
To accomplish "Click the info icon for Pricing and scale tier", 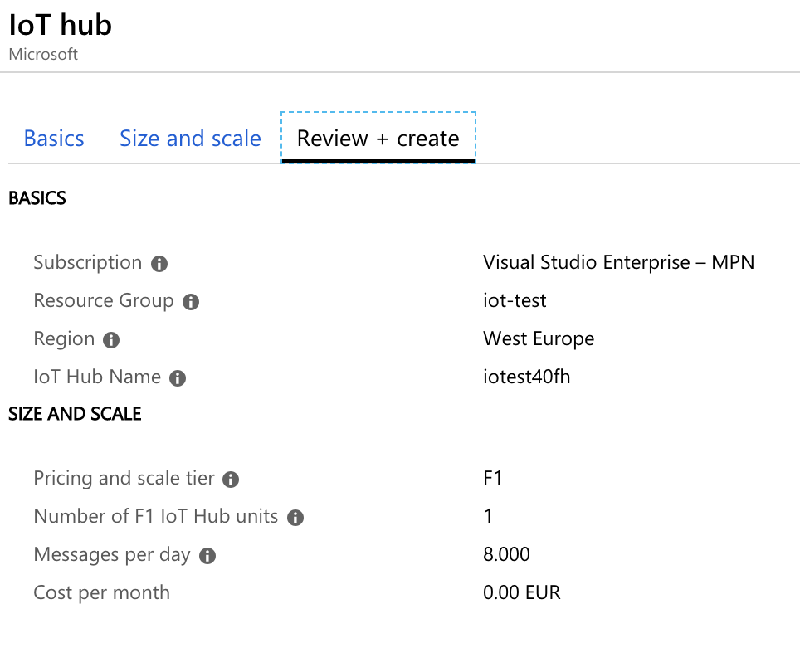I will 231,480.
